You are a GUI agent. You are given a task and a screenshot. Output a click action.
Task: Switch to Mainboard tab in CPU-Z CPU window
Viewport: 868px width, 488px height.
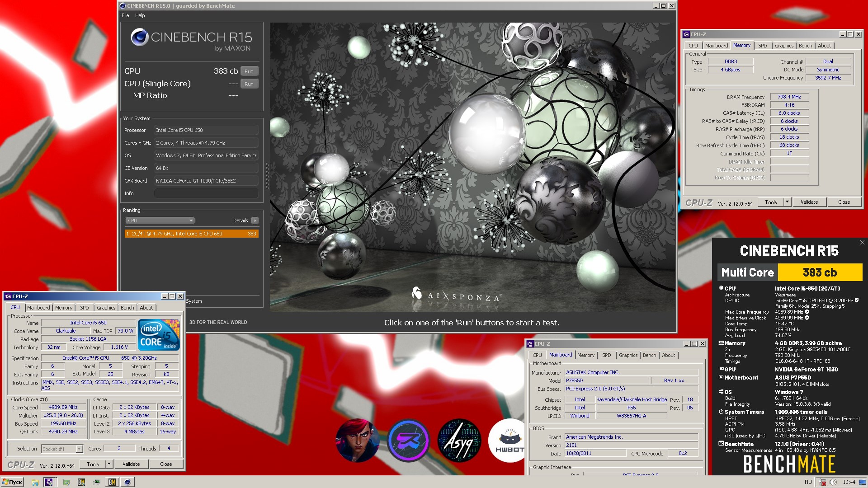pyautogui.click(x=38, y=308)
